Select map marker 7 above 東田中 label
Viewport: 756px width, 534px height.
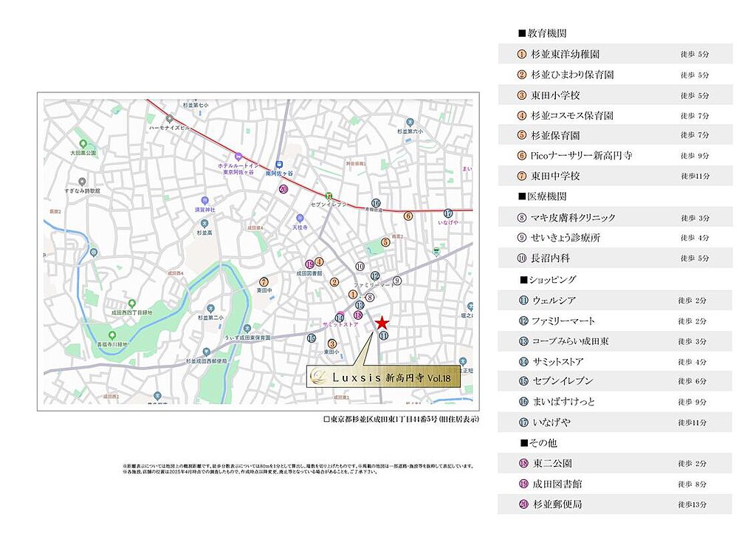tap(264, 282)
